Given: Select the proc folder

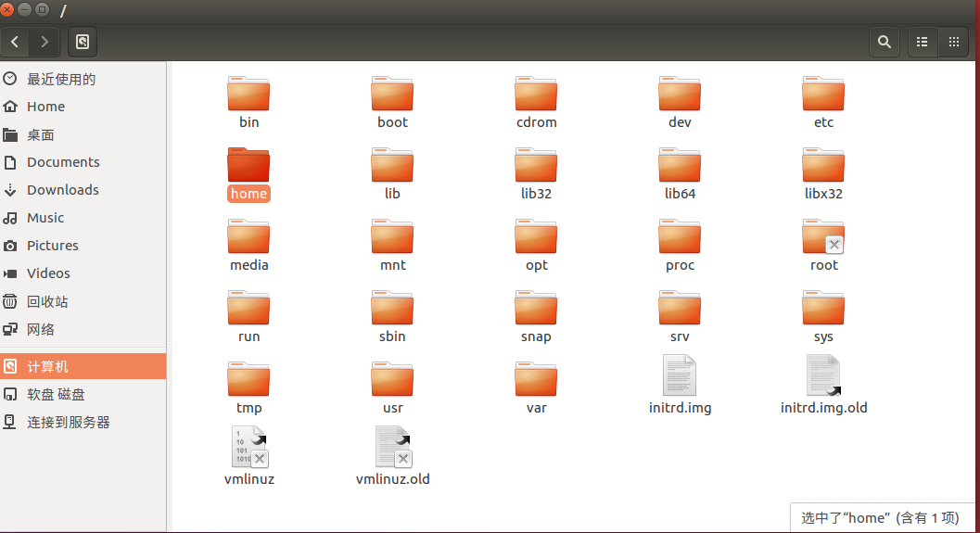Looking at the screenshot, I should point(680,245).
